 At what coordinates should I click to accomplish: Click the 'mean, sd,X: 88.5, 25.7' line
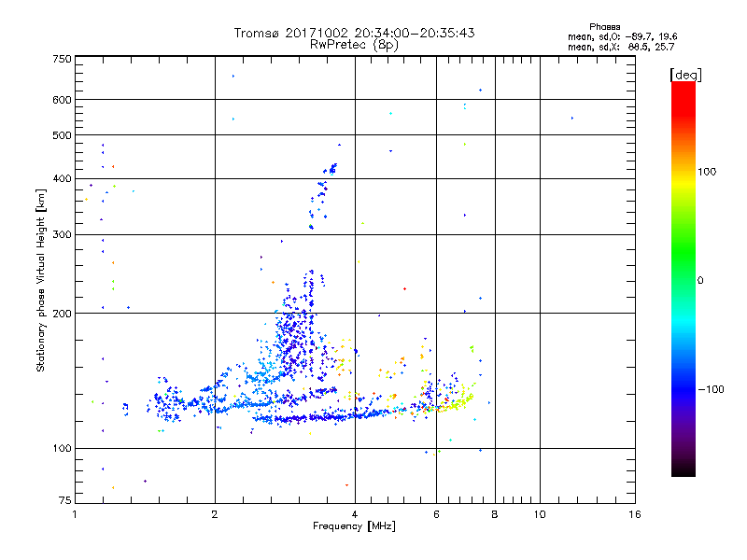(621, 47)
